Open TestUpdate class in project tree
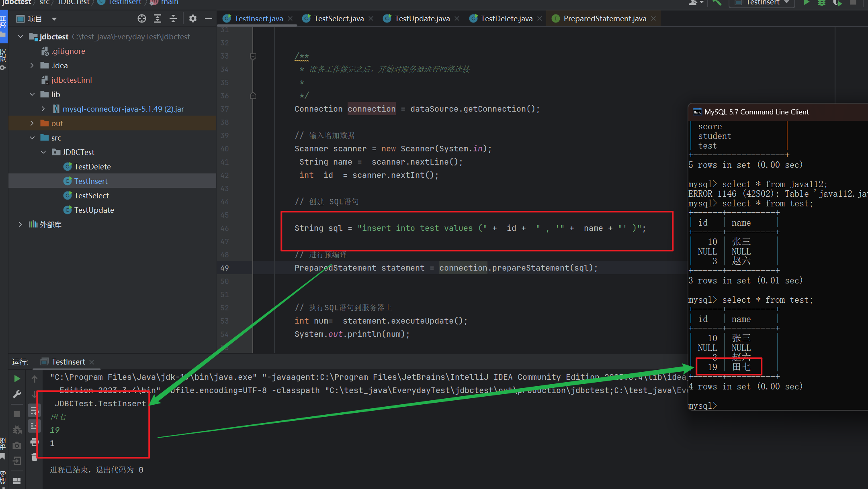Image resolution: width=868 pixels, height=489 pixels. (x=94, y=210)
